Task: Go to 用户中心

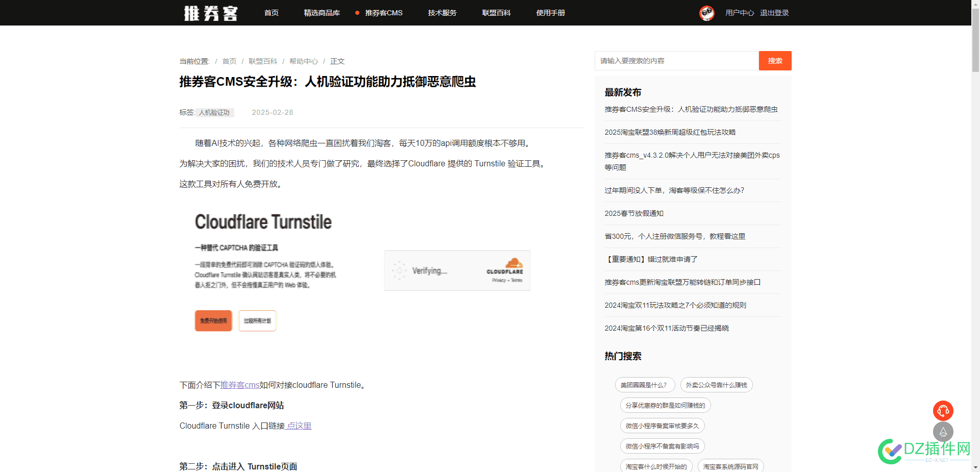Action: tap(740, 13)
